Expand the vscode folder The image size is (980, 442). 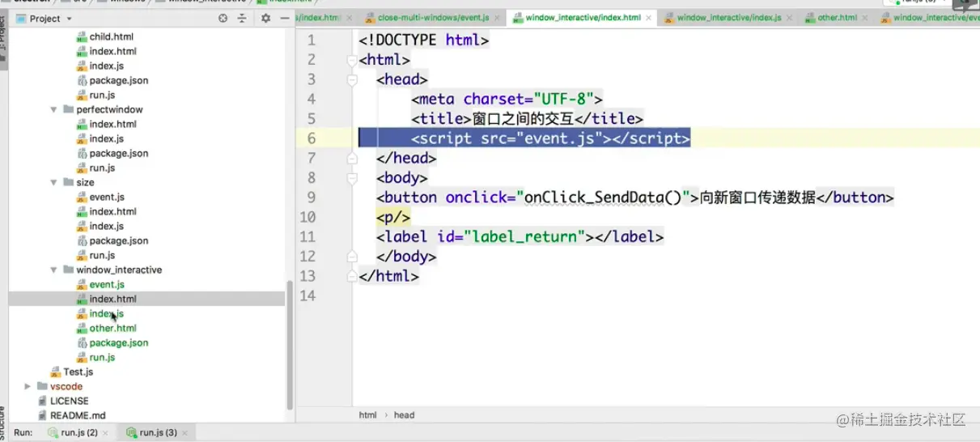[x=28, y=386]
